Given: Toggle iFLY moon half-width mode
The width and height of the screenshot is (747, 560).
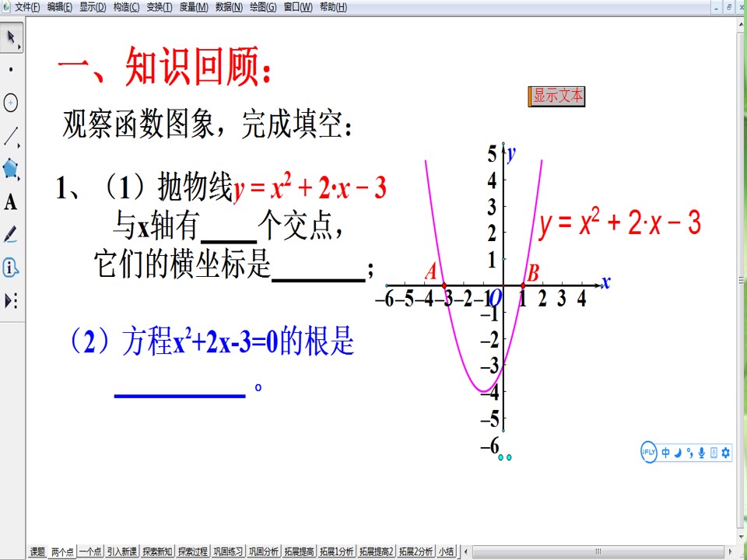Looking at the screenshot, I should tap(679, 453).
